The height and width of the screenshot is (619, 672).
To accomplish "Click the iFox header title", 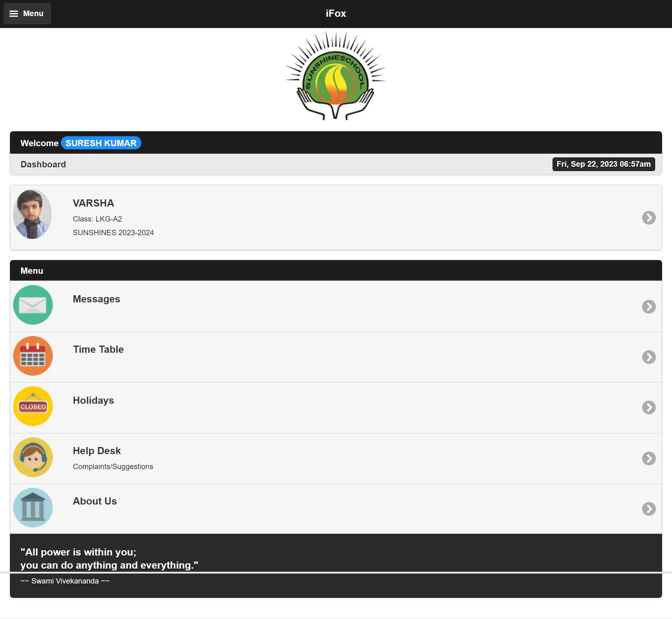I will point(336,13).
